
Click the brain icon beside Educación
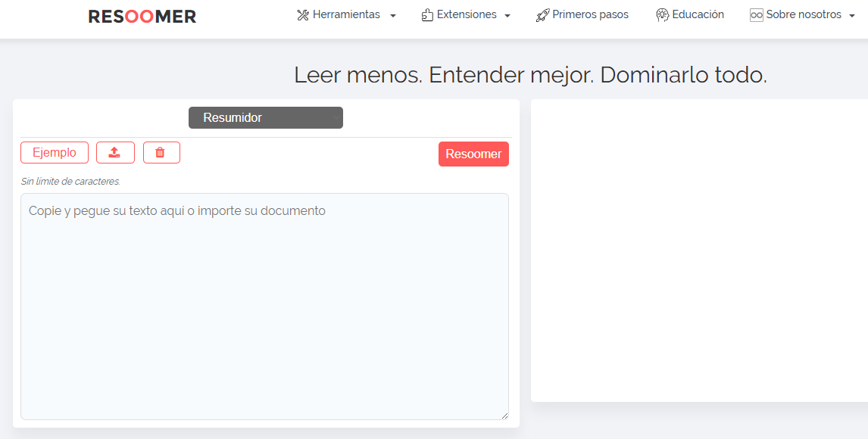[x=663, y=15]
